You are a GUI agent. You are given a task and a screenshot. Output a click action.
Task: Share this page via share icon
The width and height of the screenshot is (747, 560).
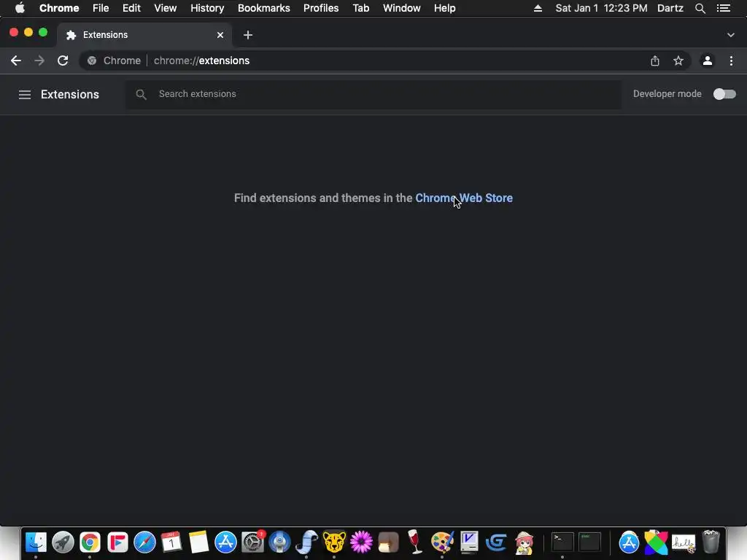click(655, 61)
